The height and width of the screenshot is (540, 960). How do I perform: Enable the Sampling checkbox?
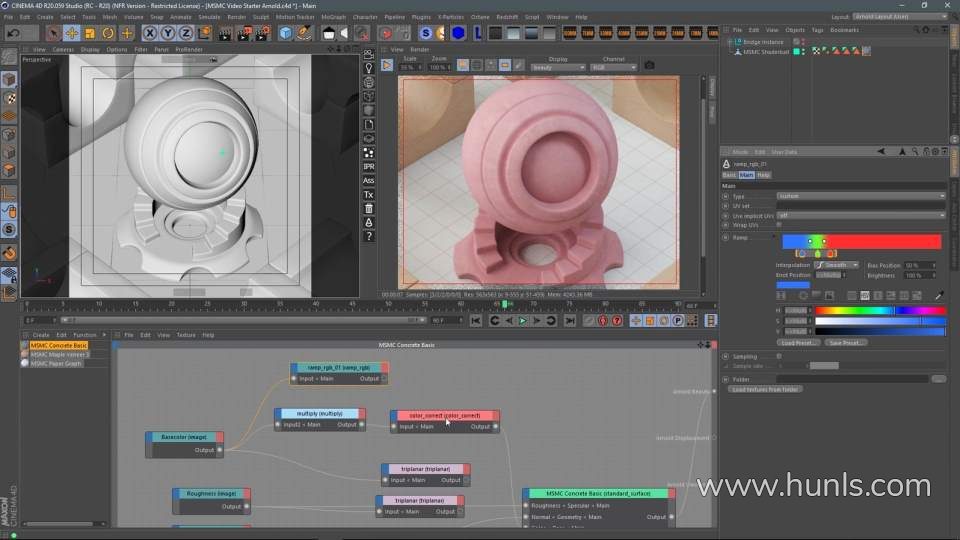click(779, 356)
